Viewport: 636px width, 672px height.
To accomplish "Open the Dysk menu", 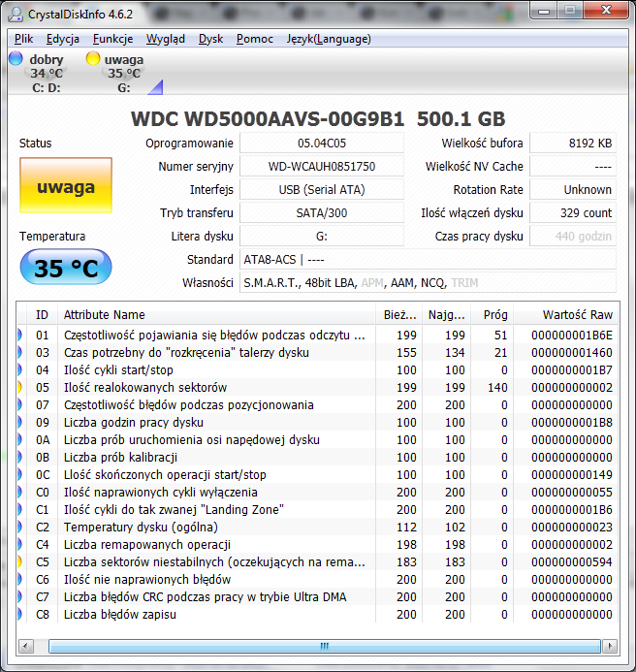I will coord(210,39).
